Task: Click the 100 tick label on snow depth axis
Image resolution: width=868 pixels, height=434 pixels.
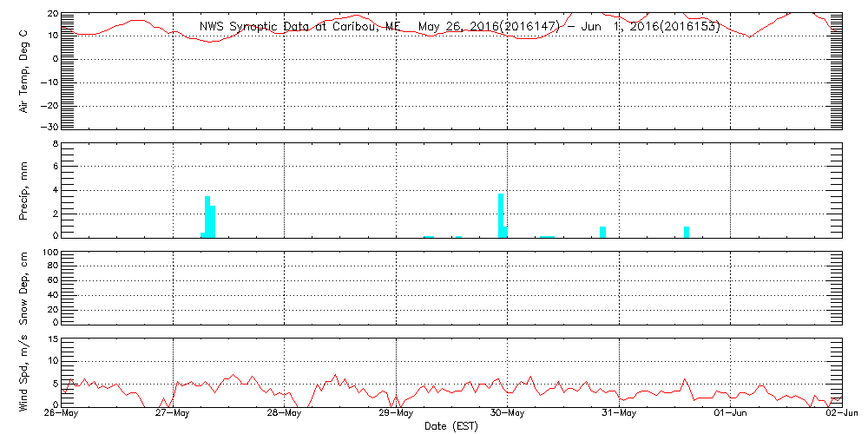Action: (x=49, y=253)
